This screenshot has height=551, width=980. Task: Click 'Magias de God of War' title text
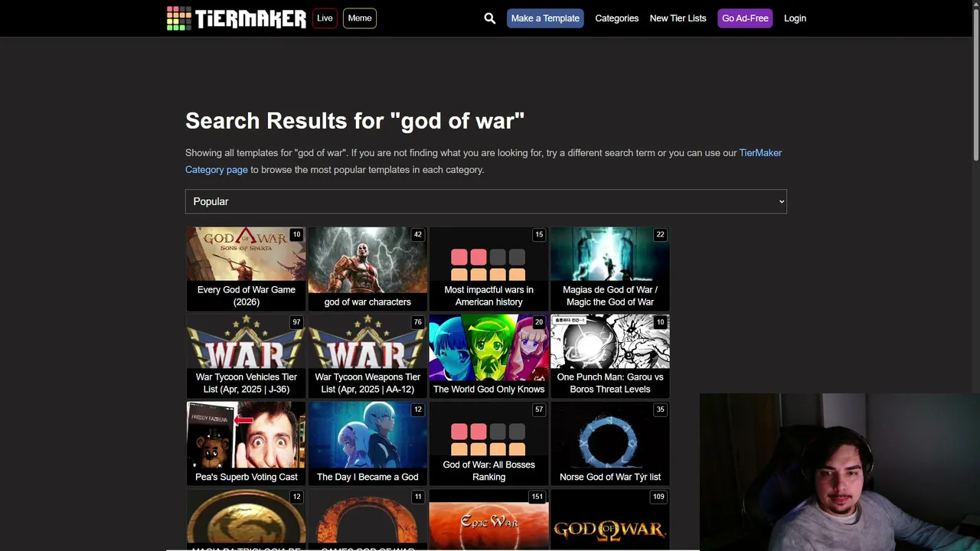pyautogui.click(x=610, y=296)
